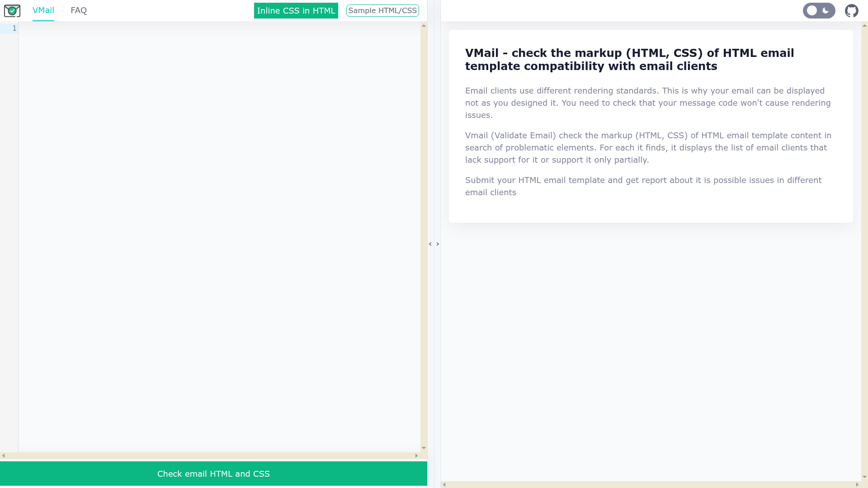The image size is (868, 488).
Task: Open the GitHub repository icon
Action: tap(852, 11)
